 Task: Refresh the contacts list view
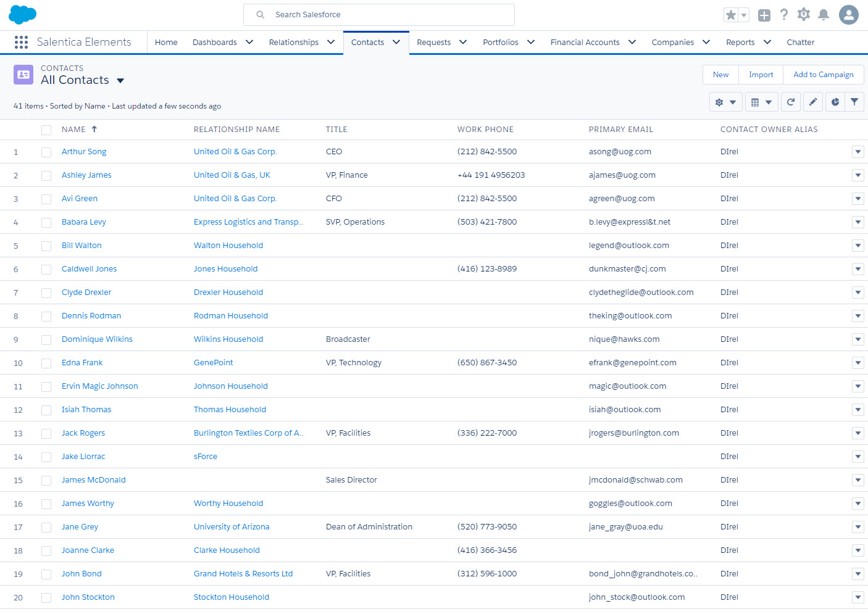click(x=791, y=102)
